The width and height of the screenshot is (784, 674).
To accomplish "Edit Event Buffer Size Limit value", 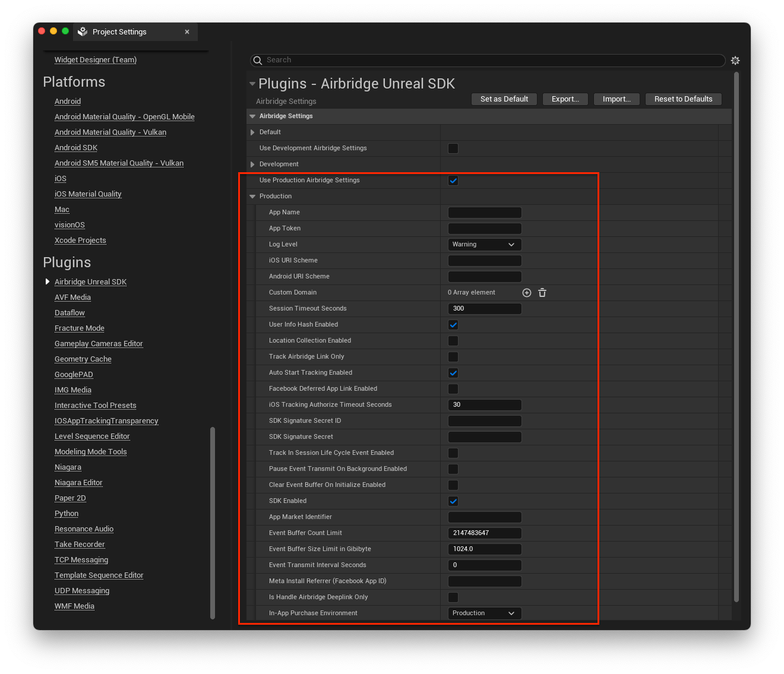I will 485,549.
